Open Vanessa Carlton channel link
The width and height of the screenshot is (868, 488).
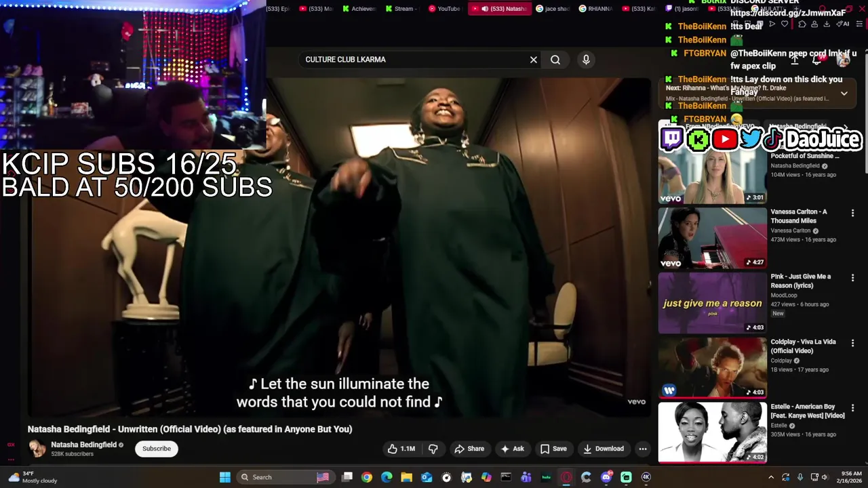pyautogui.click(x=791, y=230)
